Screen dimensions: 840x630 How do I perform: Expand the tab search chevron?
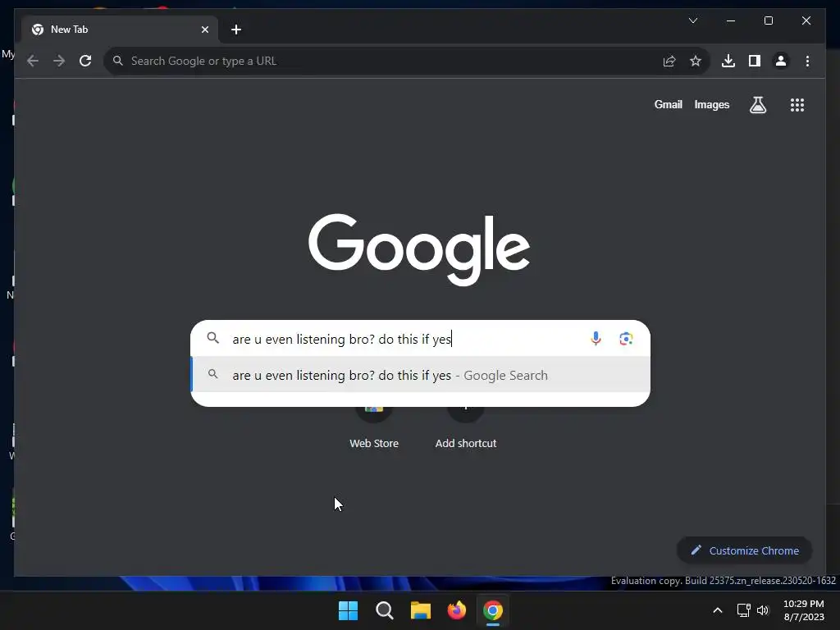pyautogui.click(x=692, y=21)
